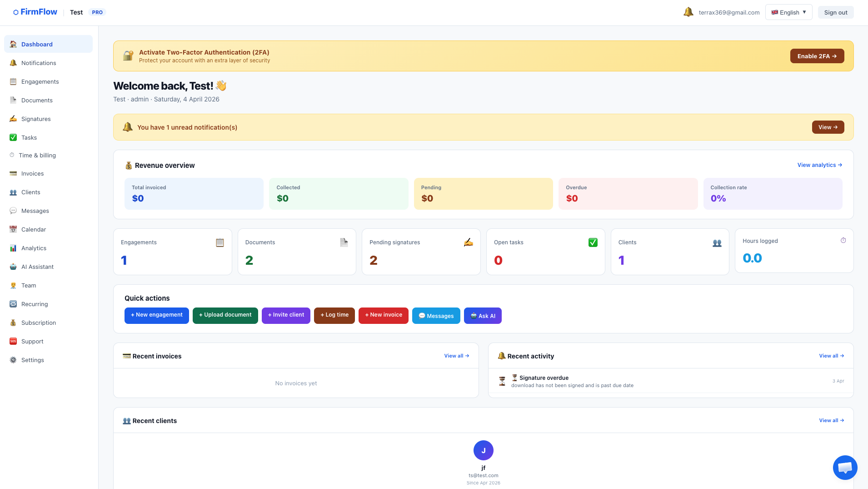This screenshot has width=868, height=489.
Task: Open the View analytics link
Action: point(819,165)
